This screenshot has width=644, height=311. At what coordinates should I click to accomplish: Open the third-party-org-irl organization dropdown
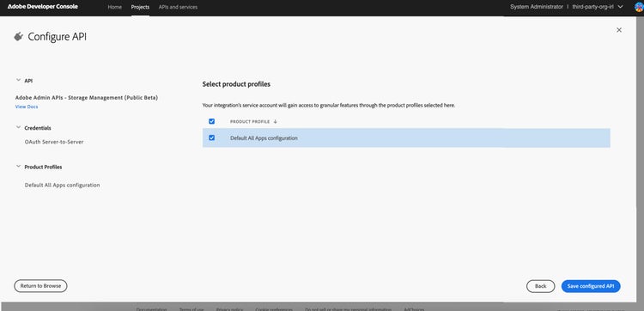click(598, 7)
